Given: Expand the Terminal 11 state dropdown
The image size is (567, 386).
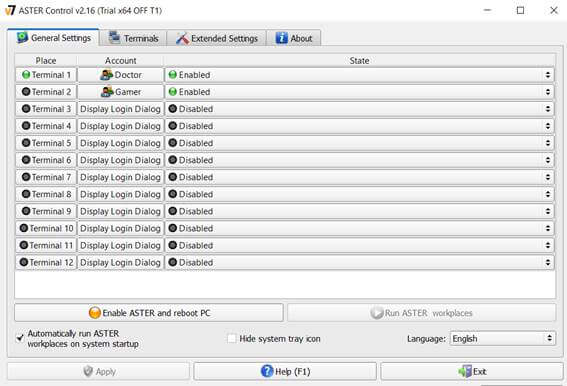Looking at the screenshot, I should 359,245.
